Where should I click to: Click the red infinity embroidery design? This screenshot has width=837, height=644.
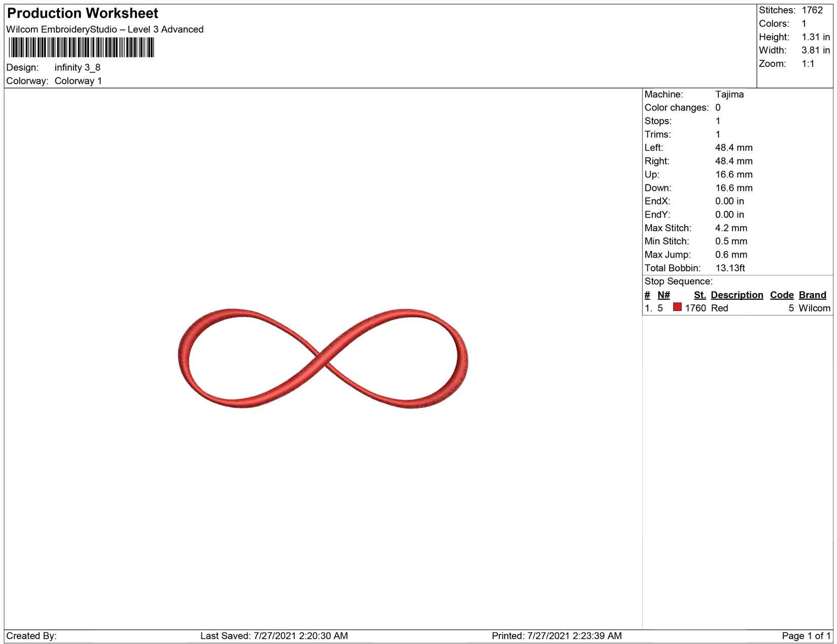coord(323,359)
